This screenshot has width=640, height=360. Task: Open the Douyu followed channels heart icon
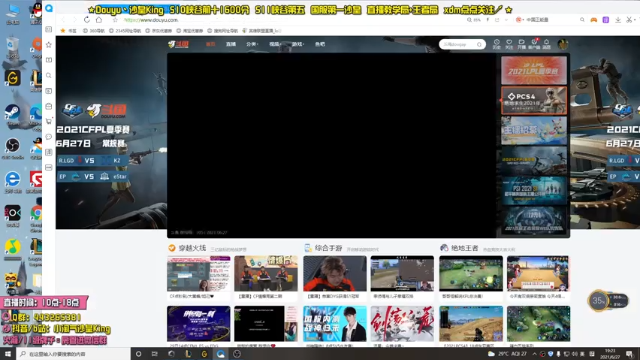tap(509, 44)
